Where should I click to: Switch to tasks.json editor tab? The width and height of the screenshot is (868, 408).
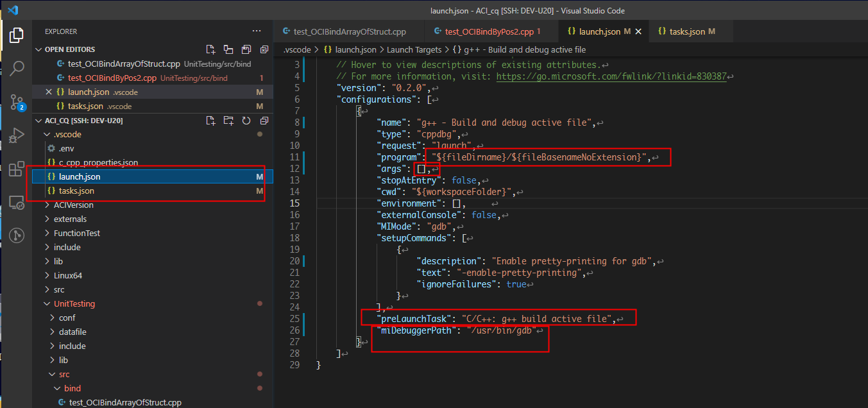pyautogui.click(x=692, y=31)
